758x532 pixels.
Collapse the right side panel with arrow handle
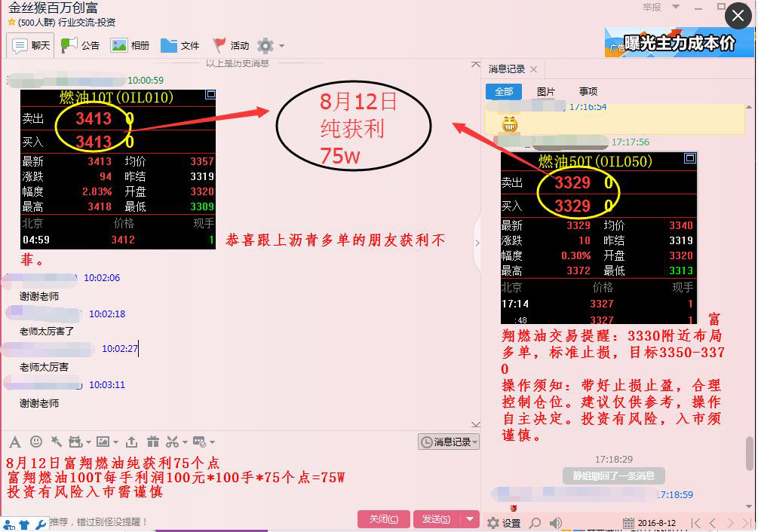coord(477,243)
